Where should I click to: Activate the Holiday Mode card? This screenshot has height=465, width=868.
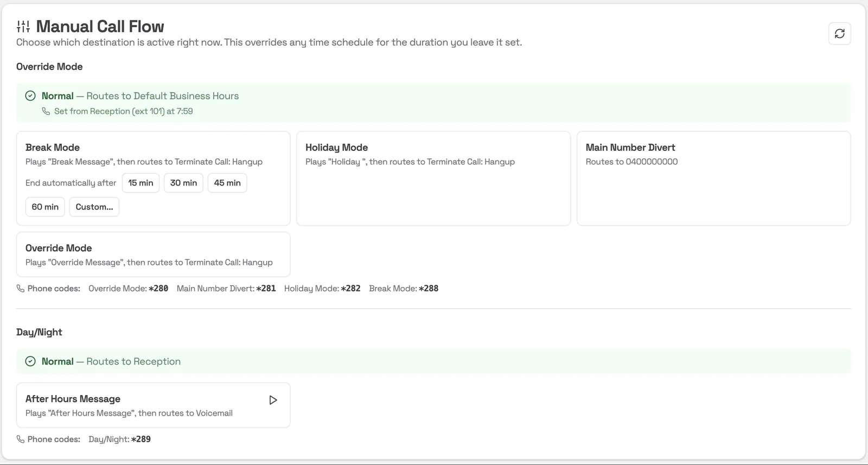click(x=433, y=179)
